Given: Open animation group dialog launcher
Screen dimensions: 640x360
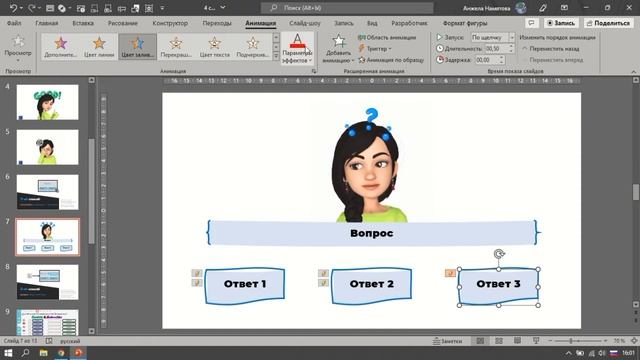Looking at the screenshot, I should coord(313,71).
